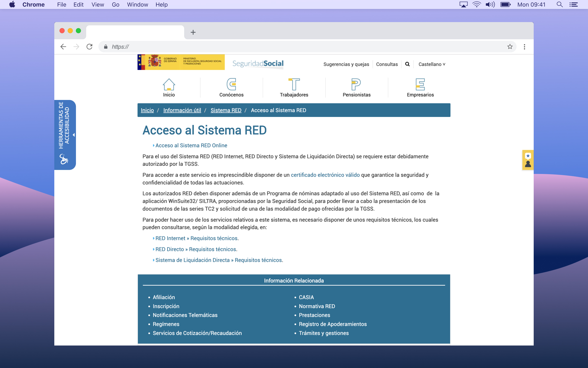Open RED Internet Requisitos técnicos link
588x368 pixels.
(196, 238)
